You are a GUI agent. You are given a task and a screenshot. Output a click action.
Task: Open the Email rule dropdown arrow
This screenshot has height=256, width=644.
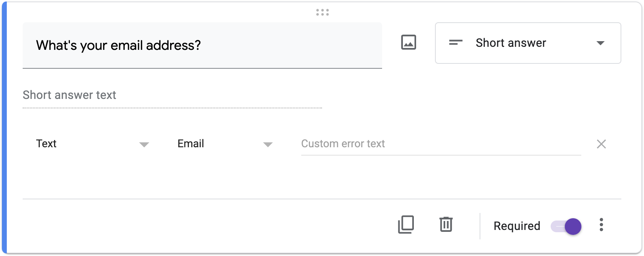point(268,145)
